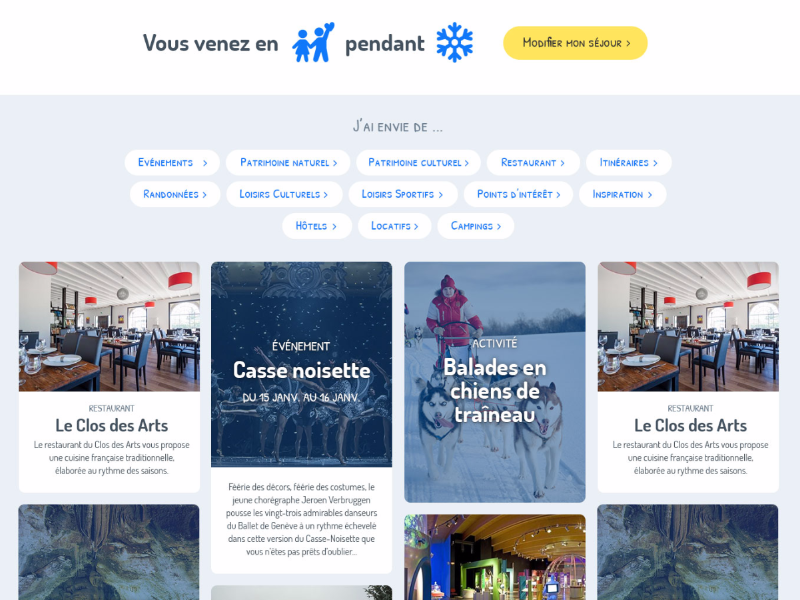Choose the Patrimoine culturel filter
Screen dimensions: 800x600
[x=418, y=163]
